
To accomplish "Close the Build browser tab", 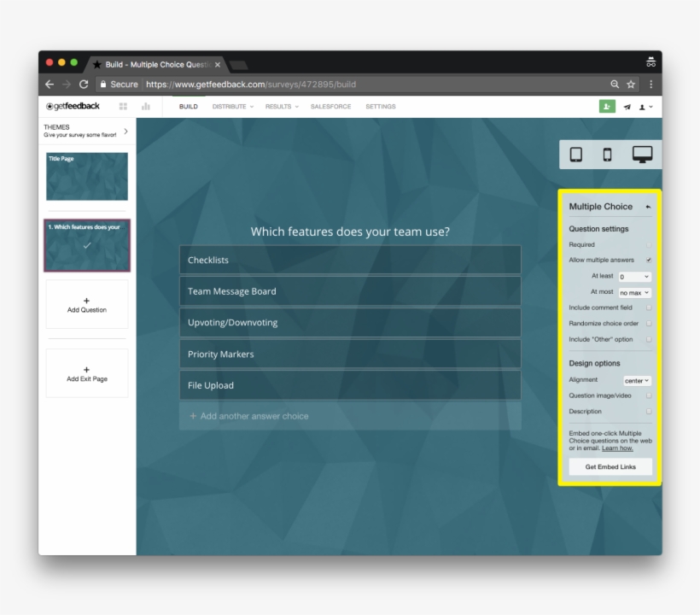I will pyautogui.click(x=218, y=65).
